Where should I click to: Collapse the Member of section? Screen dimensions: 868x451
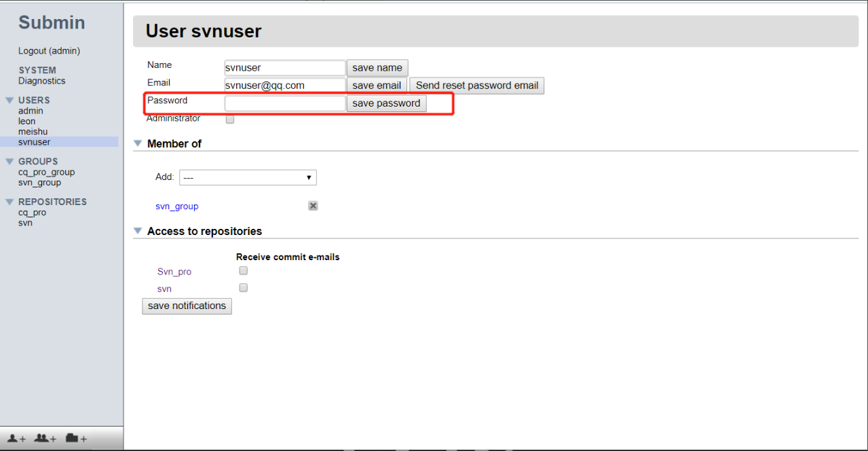coord(138,143)
